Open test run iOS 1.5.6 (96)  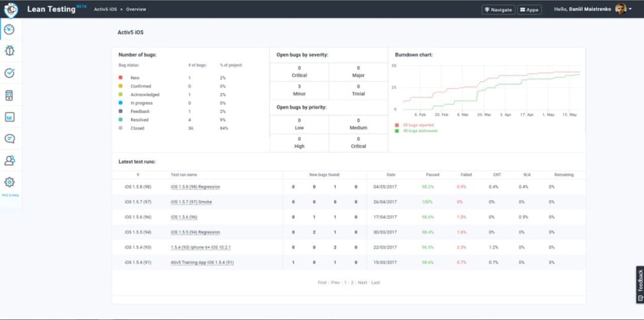coord(184,217)
